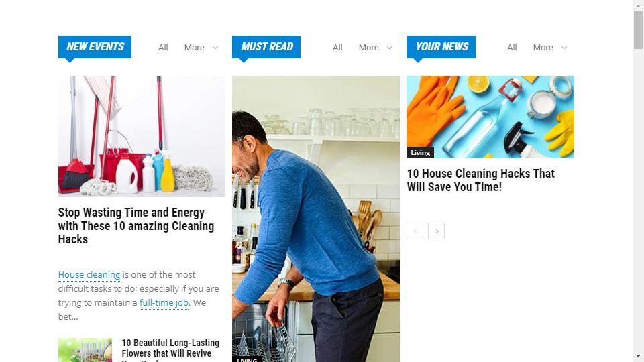Click the scrollbar down arrow
The image size is (644, 362).
tap(638, 356)
